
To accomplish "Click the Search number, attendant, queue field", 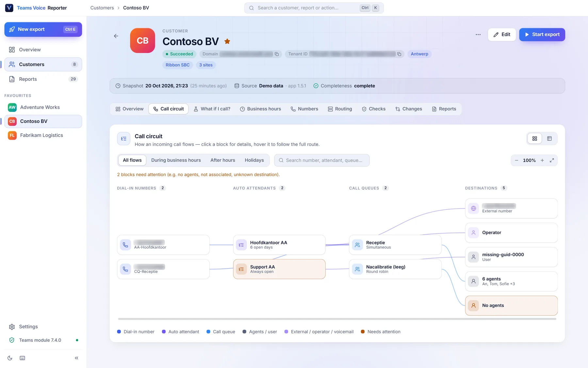I will pos(322,160).
